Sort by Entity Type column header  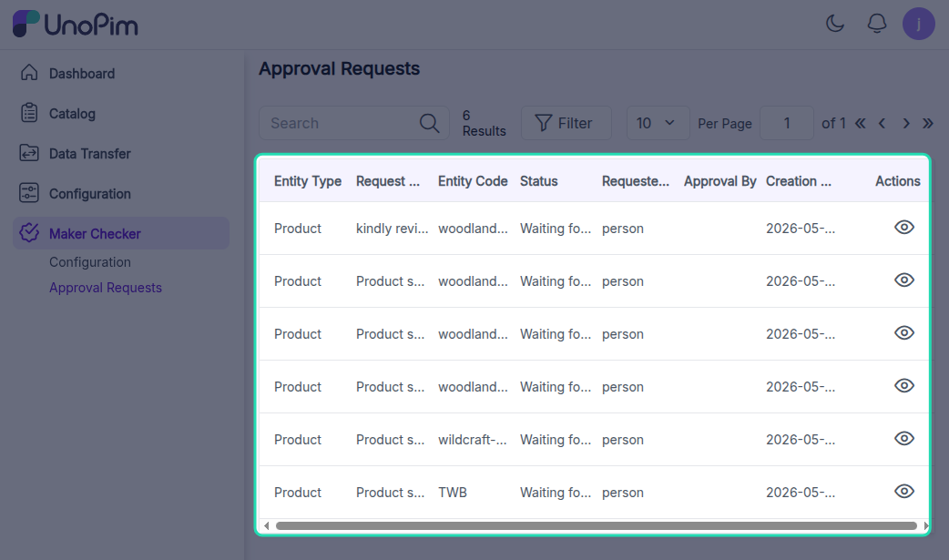tap(308, 181)
